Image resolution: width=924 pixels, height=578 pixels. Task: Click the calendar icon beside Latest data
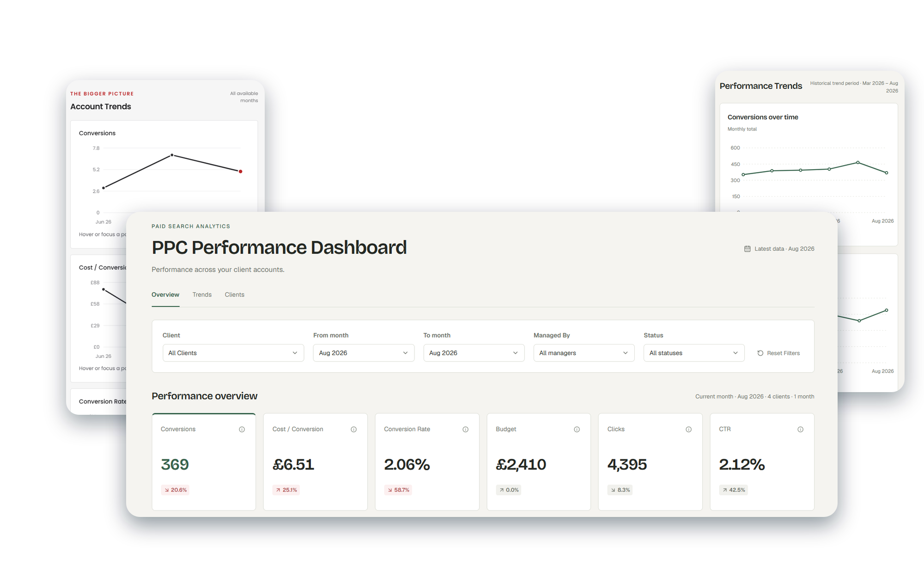pos(747,249)
